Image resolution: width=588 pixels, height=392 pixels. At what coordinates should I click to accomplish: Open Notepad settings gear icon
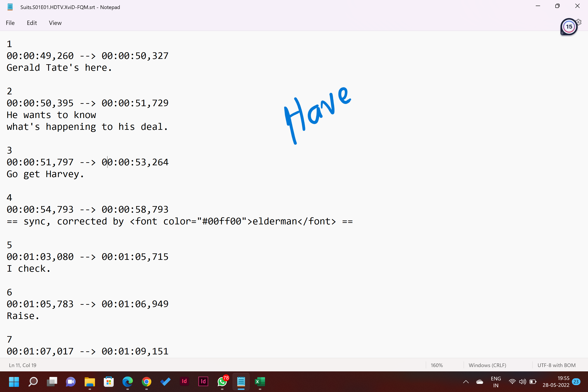(579, 22)
